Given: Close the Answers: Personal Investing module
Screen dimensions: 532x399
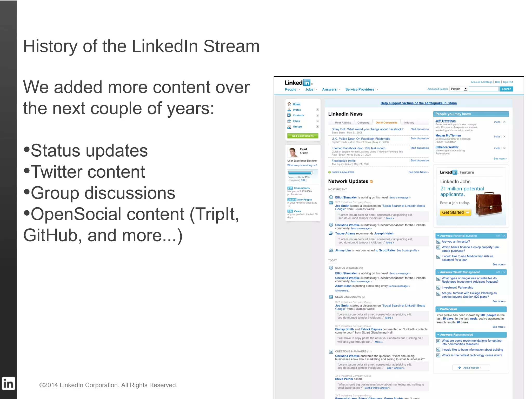Looking at the screenshot, I should (504, 236).
